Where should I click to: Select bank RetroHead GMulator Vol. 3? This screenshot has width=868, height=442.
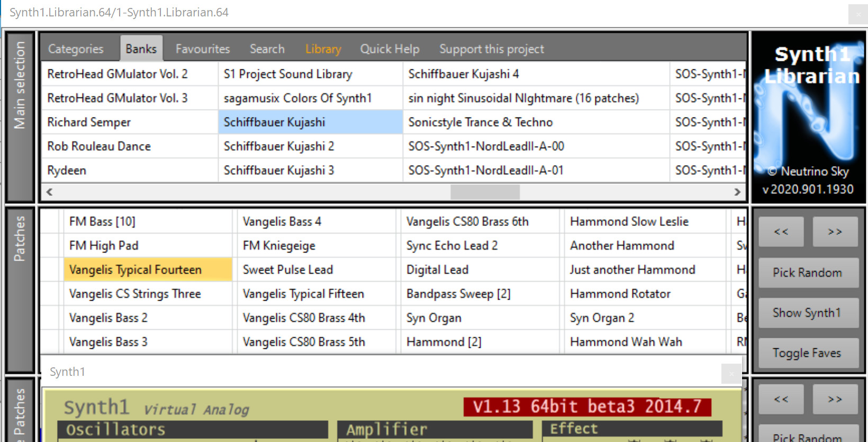[x=130, y=98]
